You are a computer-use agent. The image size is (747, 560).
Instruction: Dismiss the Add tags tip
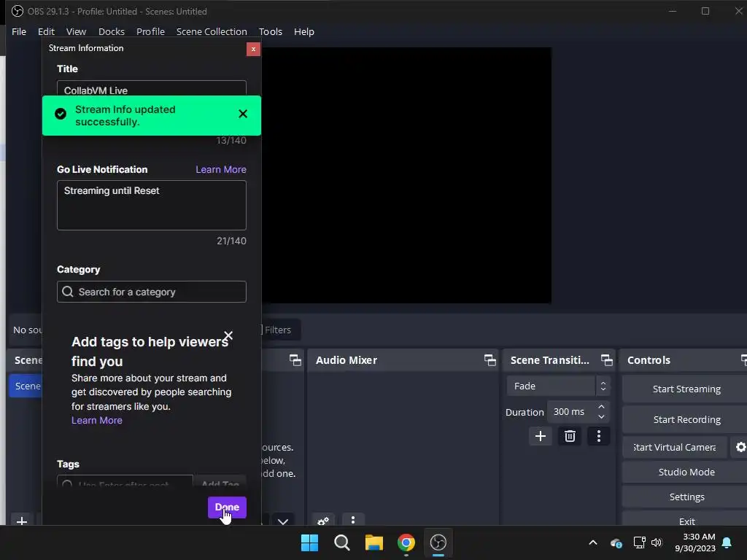(x=228, y=335)
